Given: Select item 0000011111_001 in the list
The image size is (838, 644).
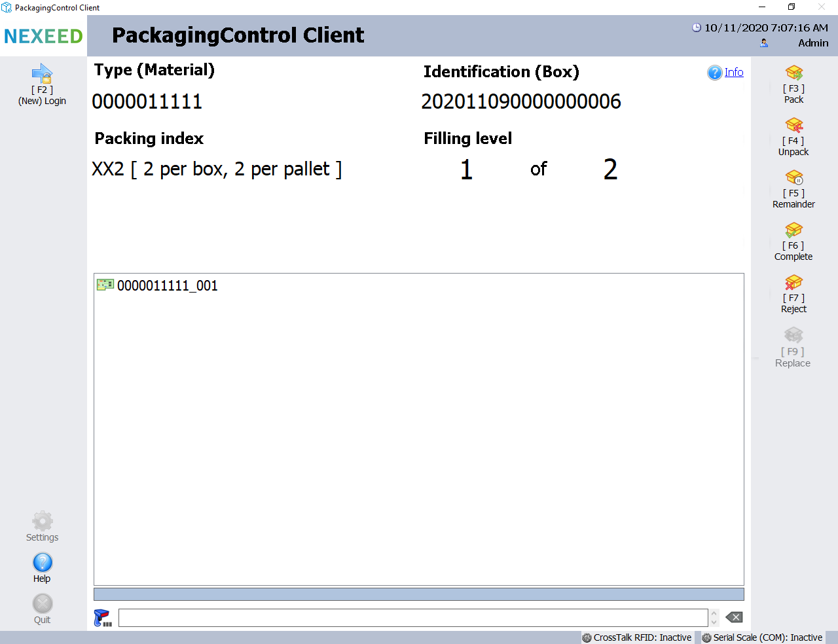Looking at the screenshot, I should [167, 285].
